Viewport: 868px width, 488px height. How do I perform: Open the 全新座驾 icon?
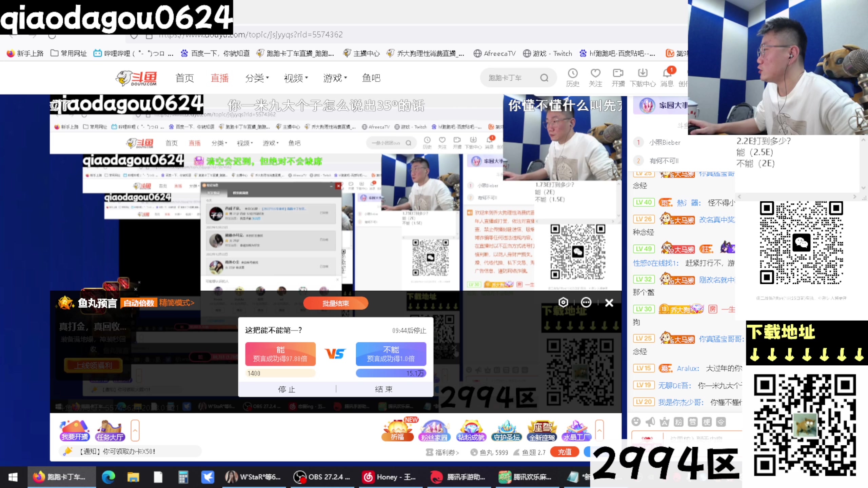pos(542,430)
